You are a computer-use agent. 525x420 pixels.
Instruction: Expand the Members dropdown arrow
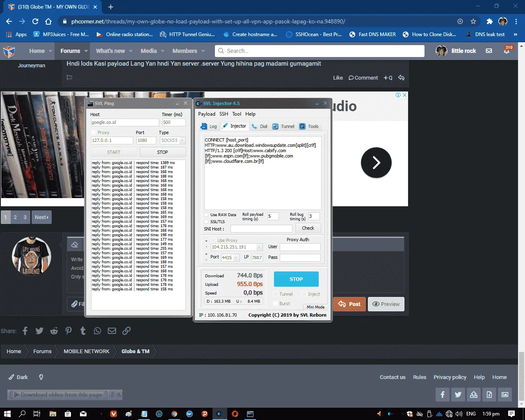[203, 51]
